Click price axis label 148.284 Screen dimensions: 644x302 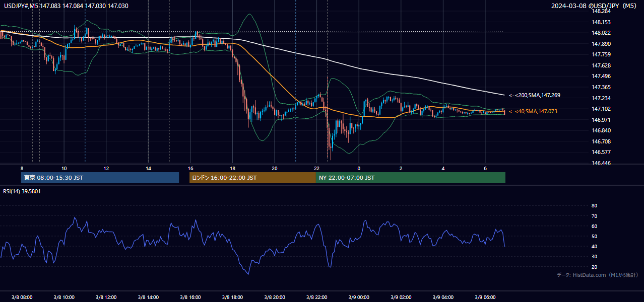pyautogui.click(x=601, y=11)
